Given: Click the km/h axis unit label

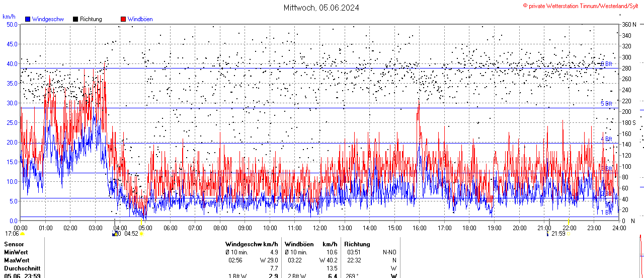Looking at the screenshot, I should [x=9, y=17].
